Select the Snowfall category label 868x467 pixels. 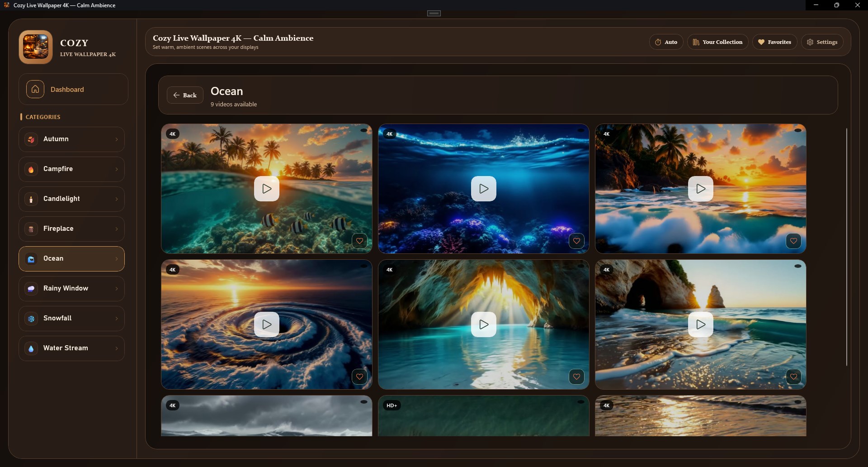pos(57,318)
